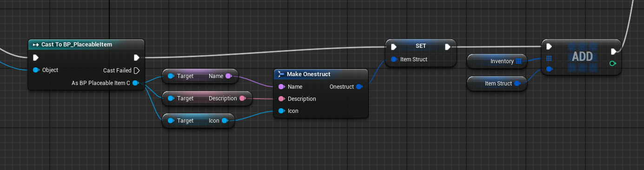Screen dimensions: 644x170
Task: Select the SET node title
Action: click(420, 46)
